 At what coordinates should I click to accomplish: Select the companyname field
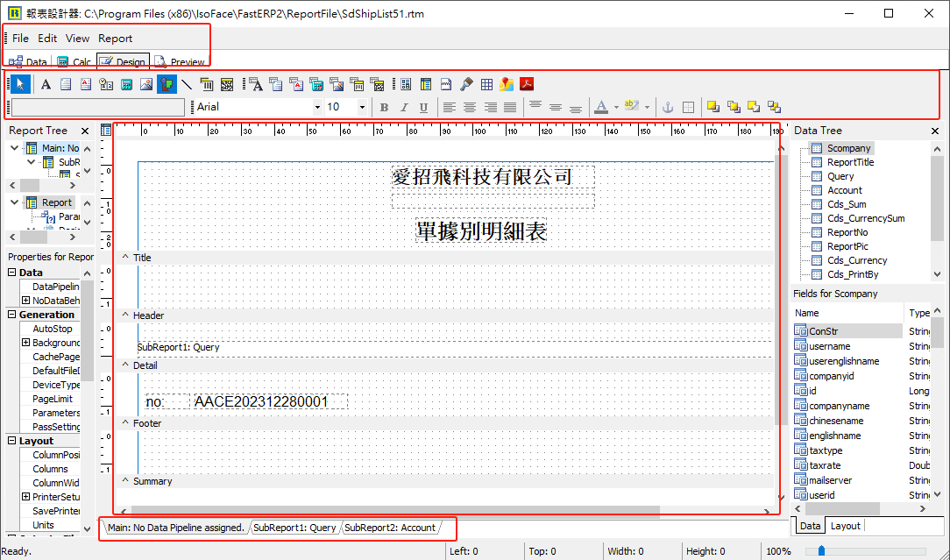pos(839,406)
